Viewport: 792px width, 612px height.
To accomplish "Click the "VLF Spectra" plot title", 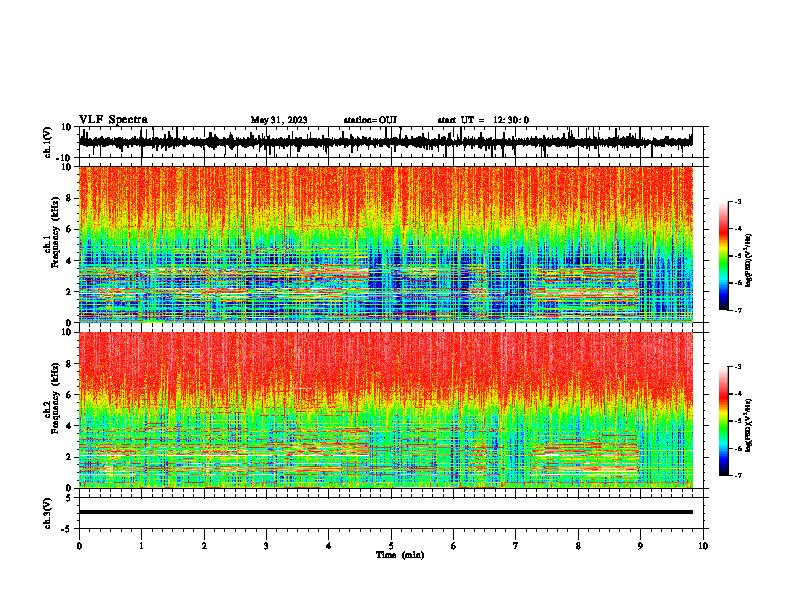I will click(x=113, y=120).
